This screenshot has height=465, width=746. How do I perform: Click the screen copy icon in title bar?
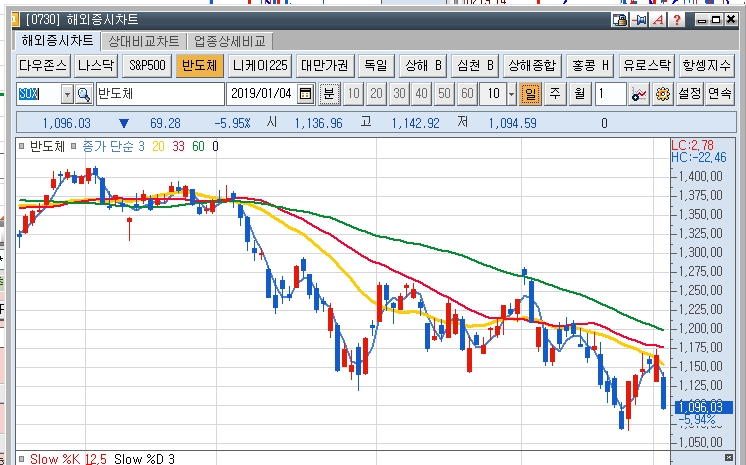(x=620, y=20)
